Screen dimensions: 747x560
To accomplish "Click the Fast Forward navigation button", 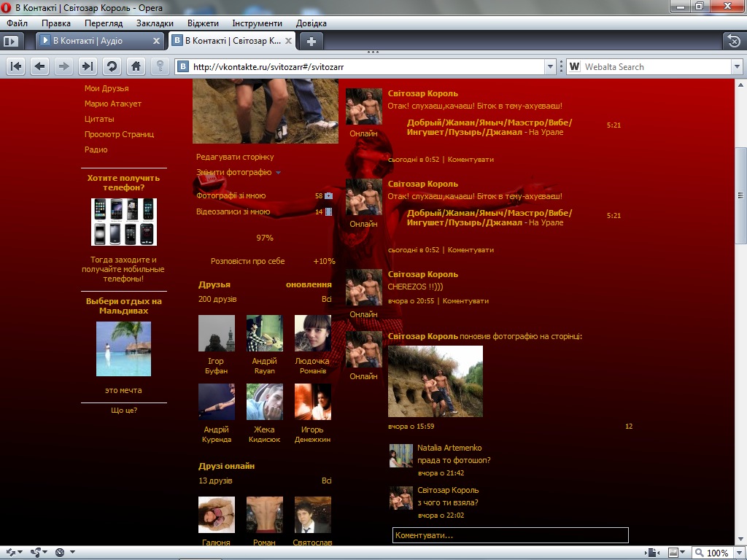I will [x=88, y=66].
